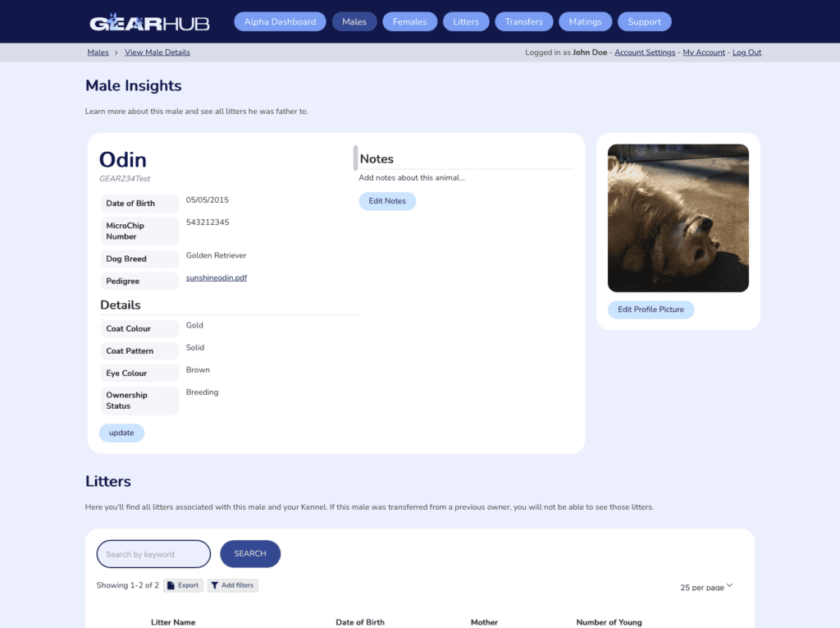Screen dimensions: 840x628
Task: Click the Log Out link
Action: (746, 53)
